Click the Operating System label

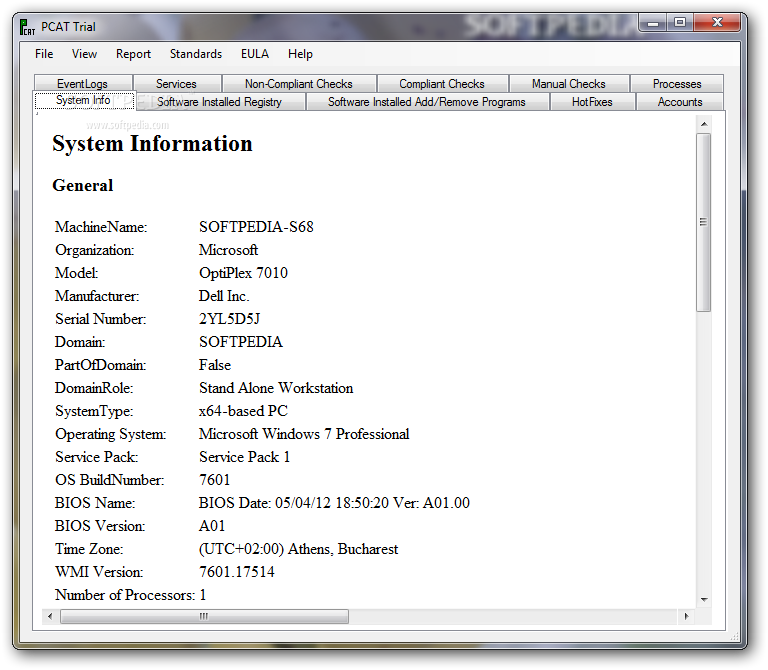pos(111,434)
